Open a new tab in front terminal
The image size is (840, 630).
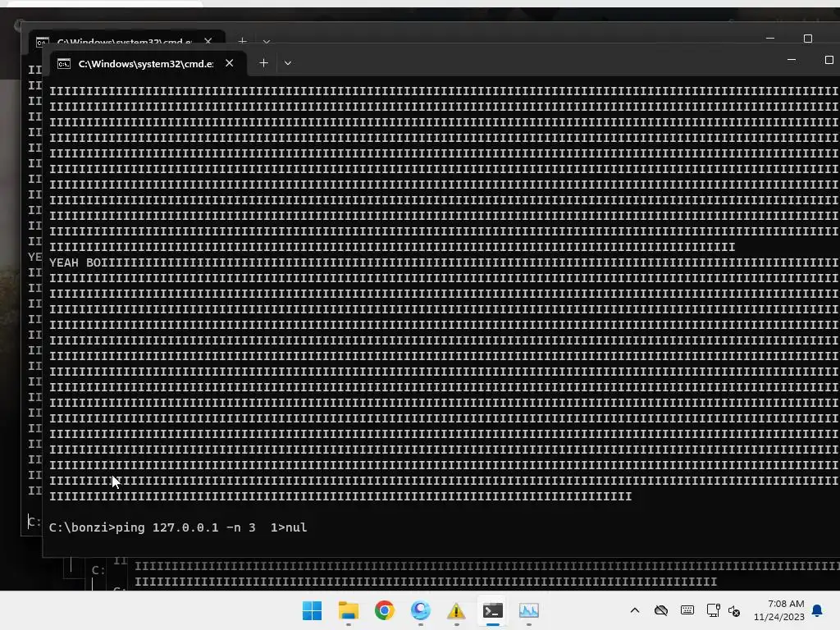tap(263, 63)
